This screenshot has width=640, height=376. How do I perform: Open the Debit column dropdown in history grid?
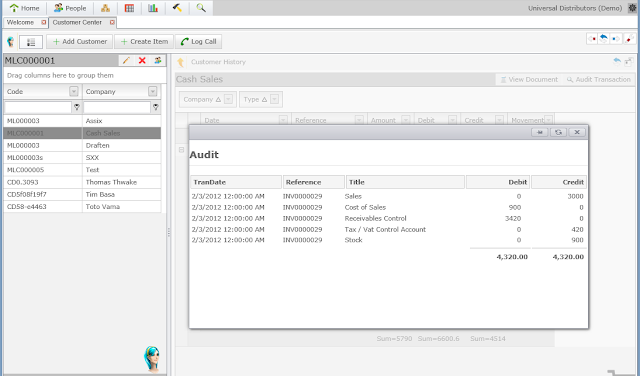pos(452,120)
